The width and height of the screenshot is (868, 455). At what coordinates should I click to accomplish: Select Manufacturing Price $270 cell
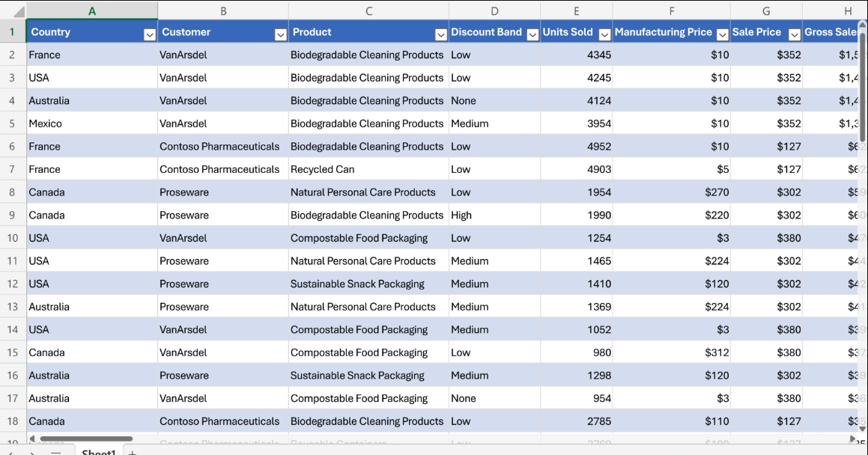pos(672,192)
